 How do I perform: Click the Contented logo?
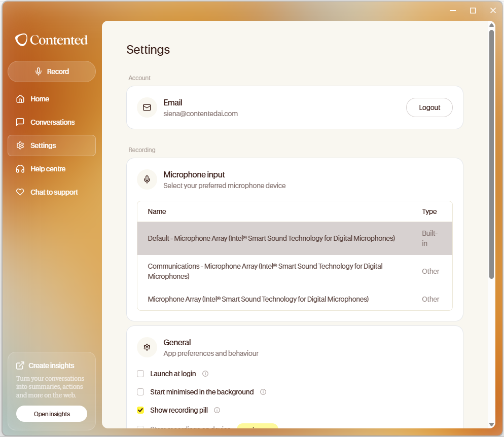(x=51, y=40)
